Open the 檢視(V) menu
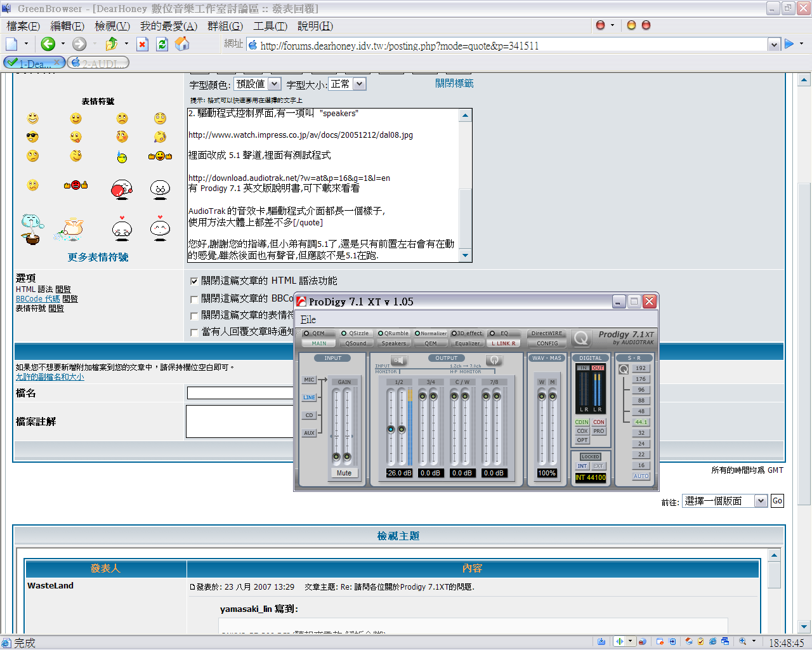 [112, 26]
